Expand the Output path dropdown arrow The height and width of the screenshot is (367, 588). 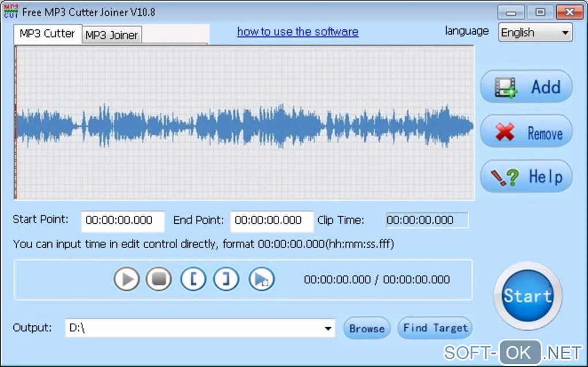coord(328,328)
